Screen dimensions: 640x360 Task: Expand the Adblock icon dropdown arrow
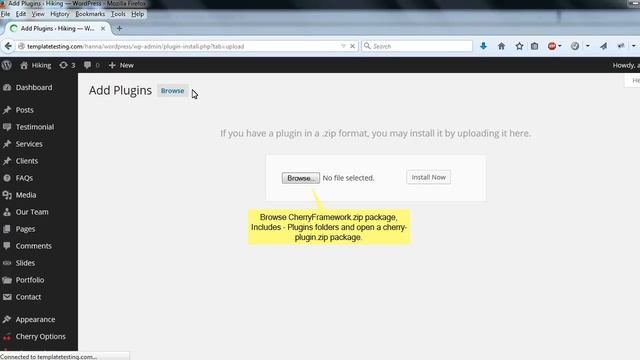click(560, 46)
